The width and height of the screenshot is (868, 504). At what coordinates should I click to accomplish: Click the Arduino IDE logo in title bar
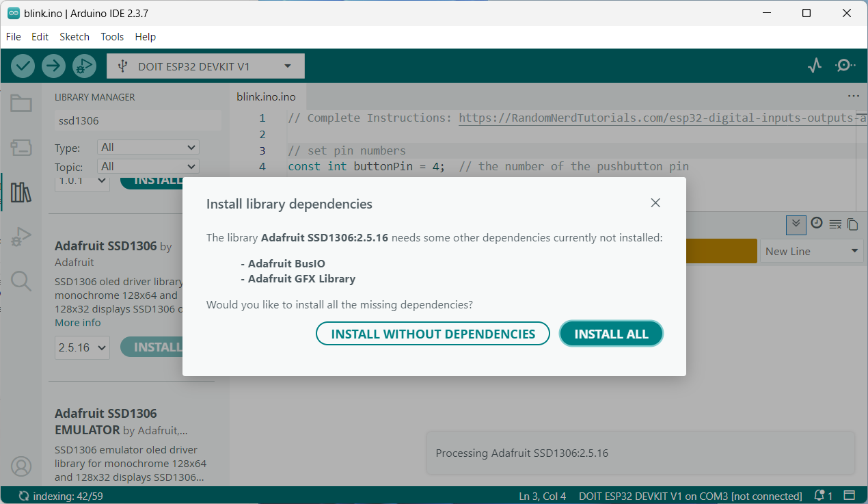pos(13,13)
